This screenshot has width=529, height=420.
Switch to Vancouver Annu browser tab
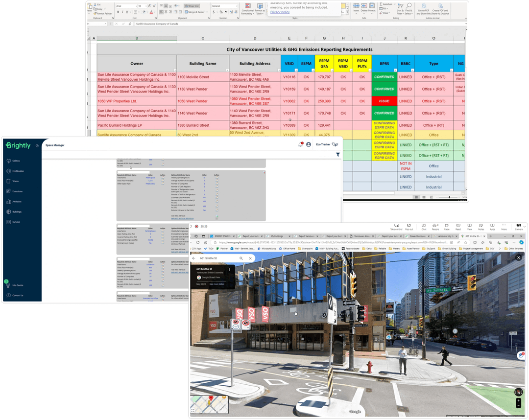pos(362,236)
